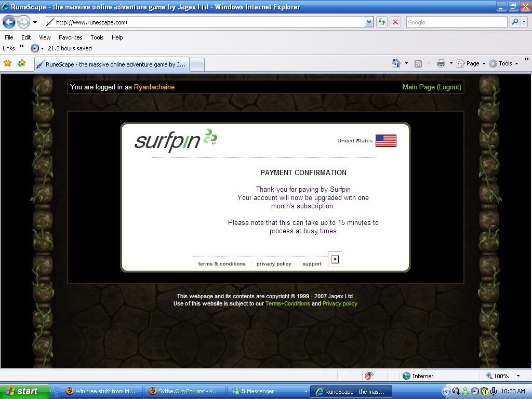The width and height of the screenshot is (532, 399).
Task: Click the Print icon
Action: click(x=441, y=63)
